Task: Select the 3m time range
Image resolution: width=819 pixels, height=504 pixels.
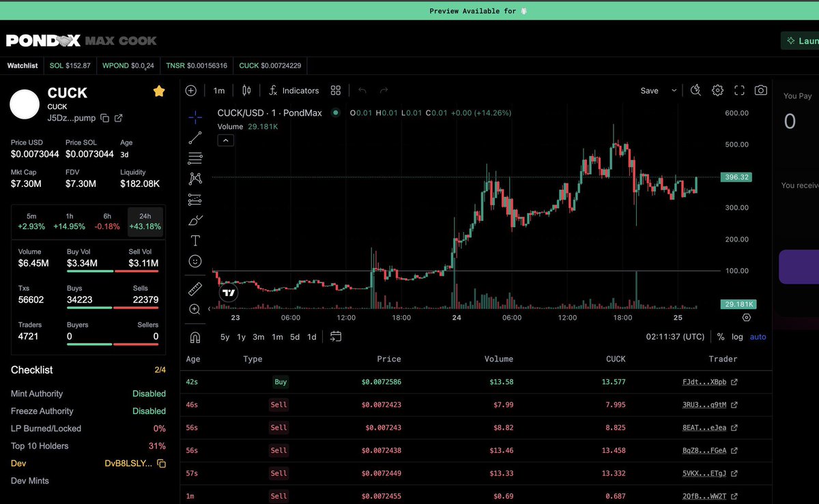Action: (259, 337)
